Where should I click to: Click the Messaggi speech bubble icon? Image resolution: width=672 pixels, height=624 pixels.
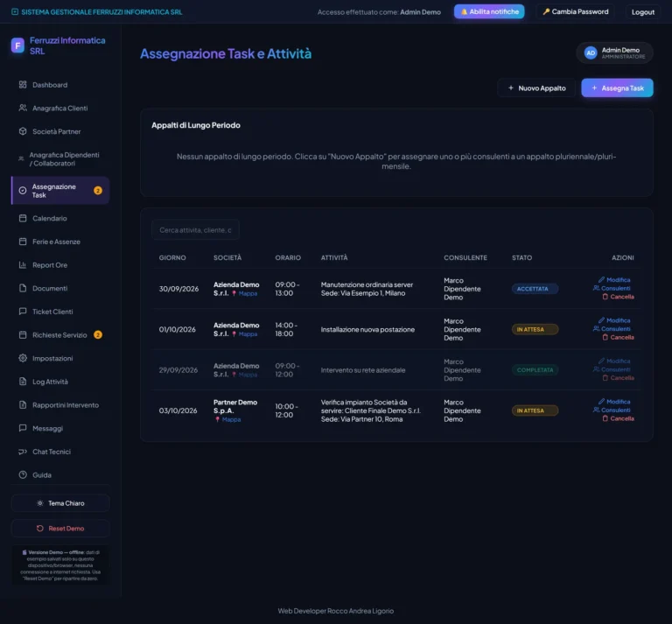tap(23, 428)
